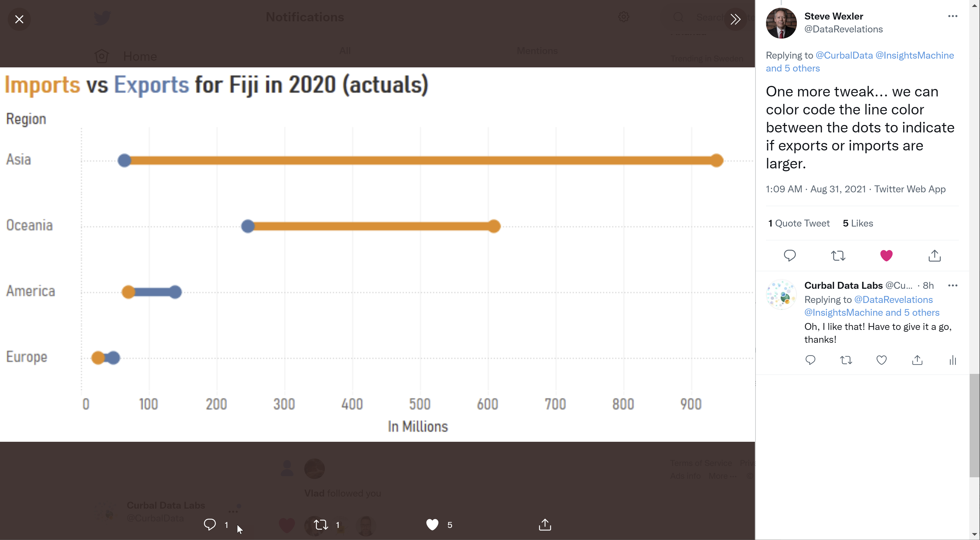Retweet the Curbal Data Labs reply

click(x=846, y=360)
